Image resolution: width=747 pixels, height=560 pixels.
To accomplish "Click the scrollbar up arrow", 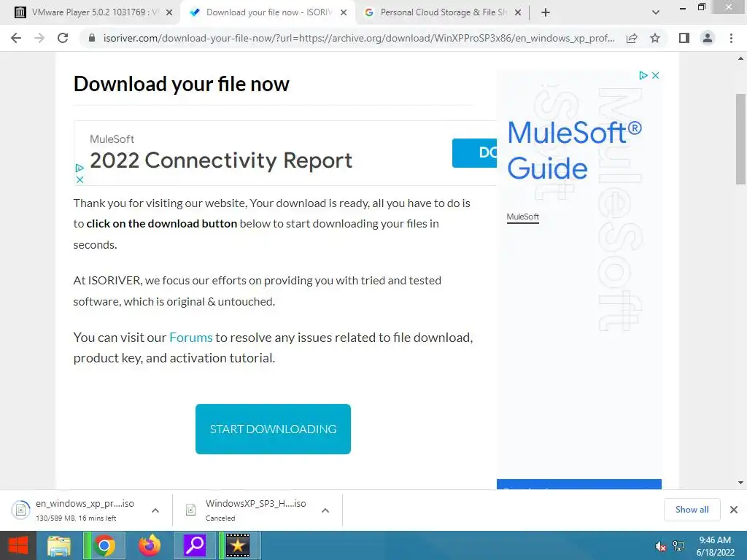I will point(740,58).
